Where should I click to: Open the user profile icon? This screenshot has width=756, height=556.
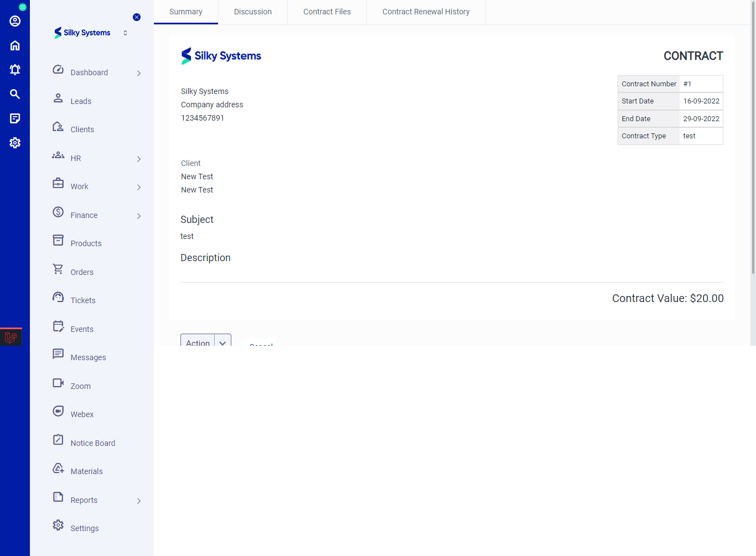coord(14,21)
